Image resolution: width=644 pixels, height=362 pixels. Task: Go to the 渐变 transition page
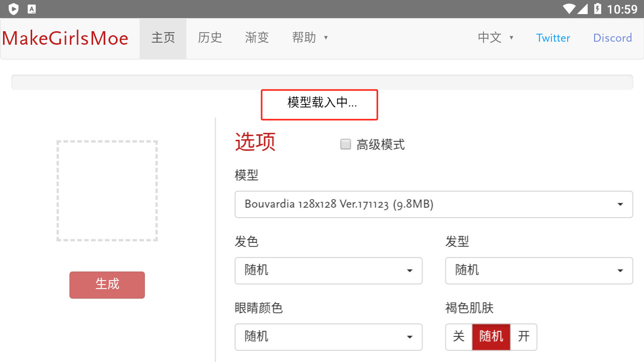257,38
